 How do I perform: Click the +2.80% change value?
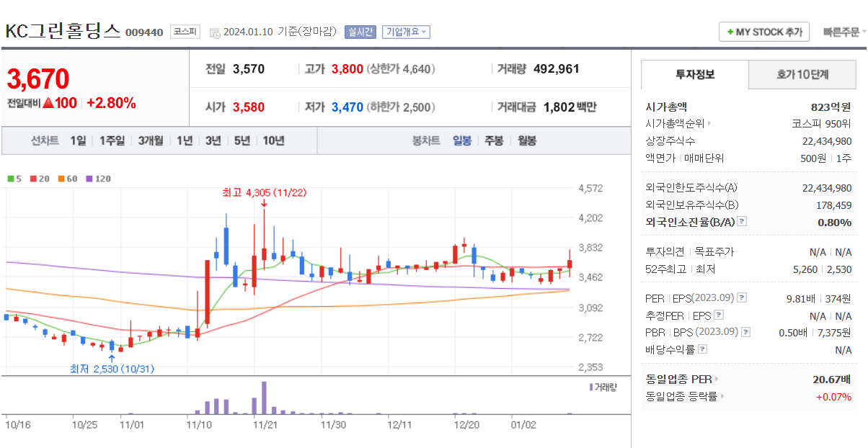coord(111,103)
